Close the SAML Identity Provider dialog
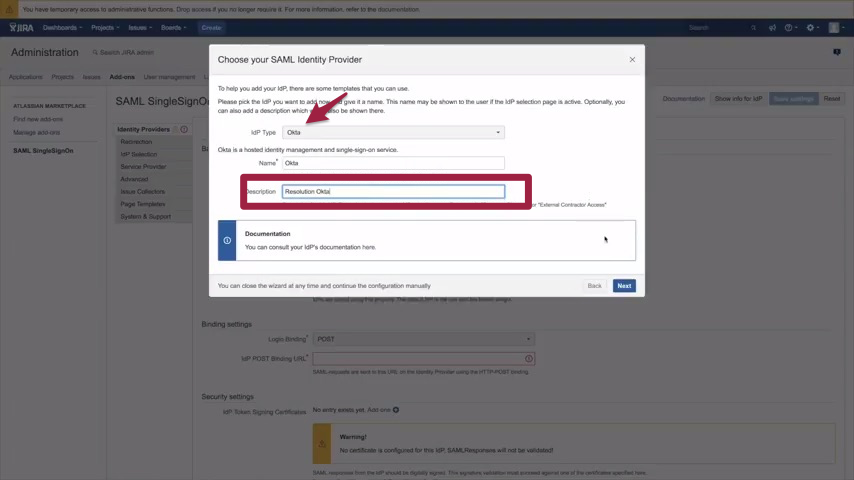854x480 pixels. click(632, 59)
